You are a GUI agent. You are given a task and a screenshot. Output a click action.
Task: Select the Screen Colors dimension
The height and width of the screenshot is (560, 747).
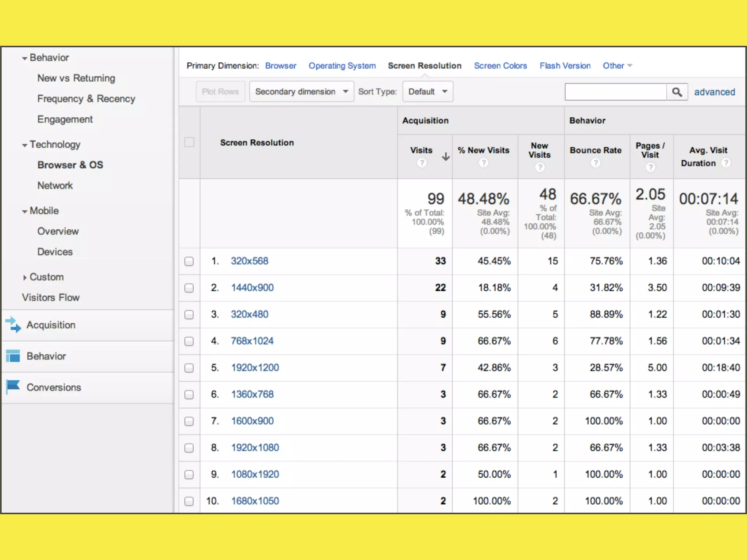[x=500, y=66]
